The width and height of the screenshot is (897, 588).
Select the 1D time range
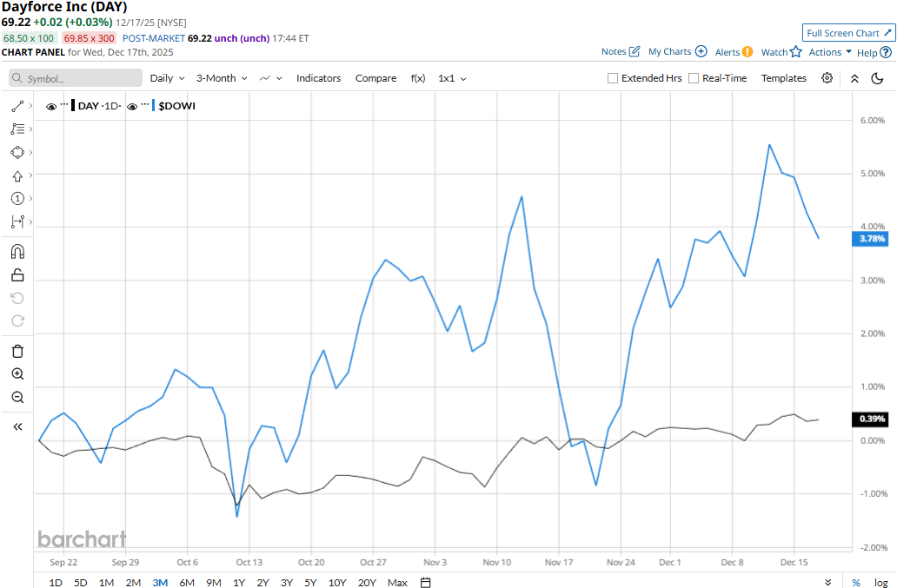pyautogui.click(x=56, y=582)
